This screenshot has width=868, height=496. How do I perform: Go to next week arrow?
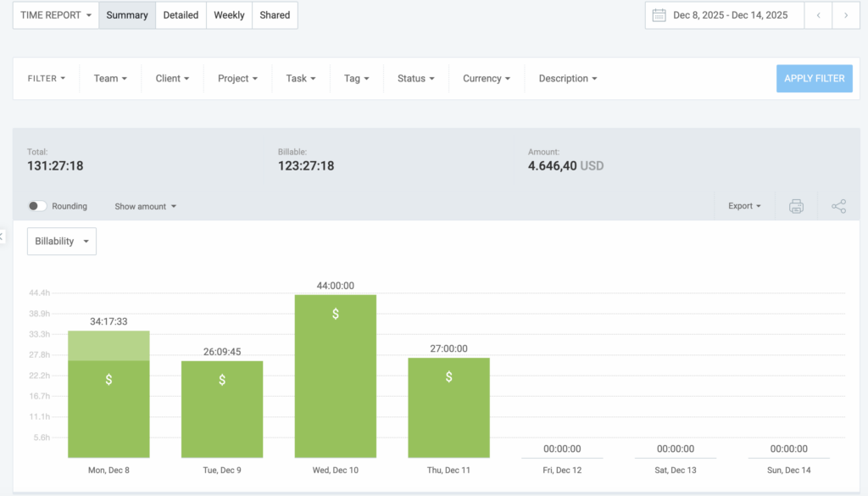(846, 15)
